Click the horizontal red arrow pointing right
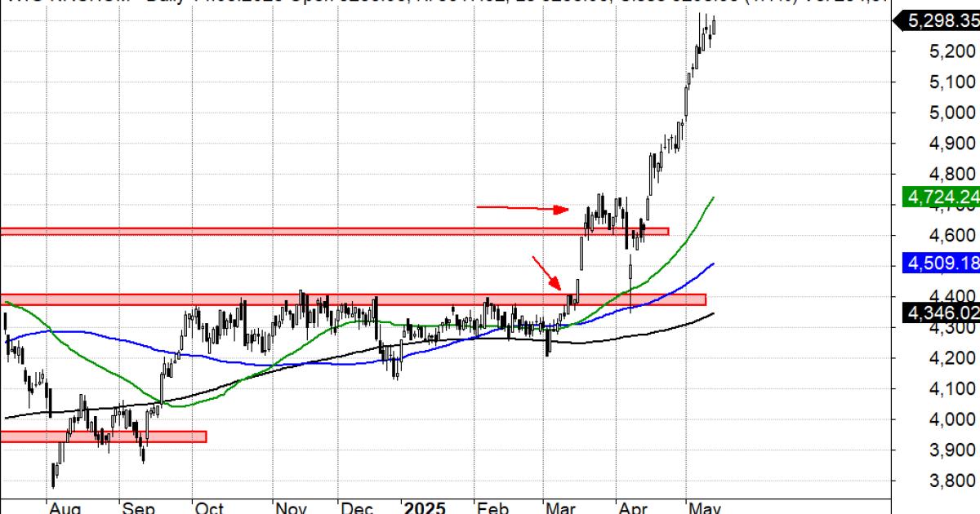 point(523,208)
